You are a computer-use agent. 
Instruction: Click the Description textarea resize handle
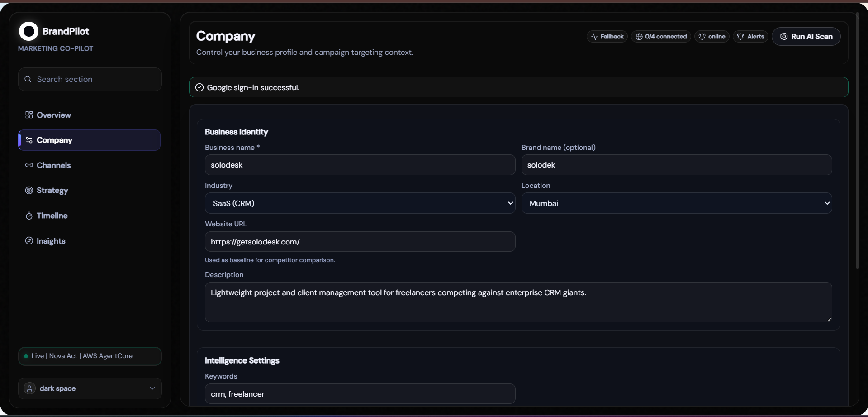pos(829,319)
